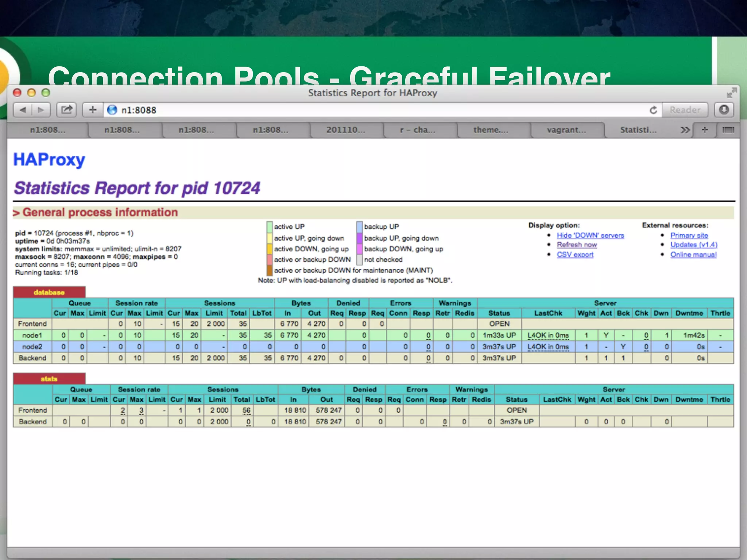The height and width of the screenshot is (560, 747).
Task: Open the Downloads button in the toolbar
Action: [724, 110]
